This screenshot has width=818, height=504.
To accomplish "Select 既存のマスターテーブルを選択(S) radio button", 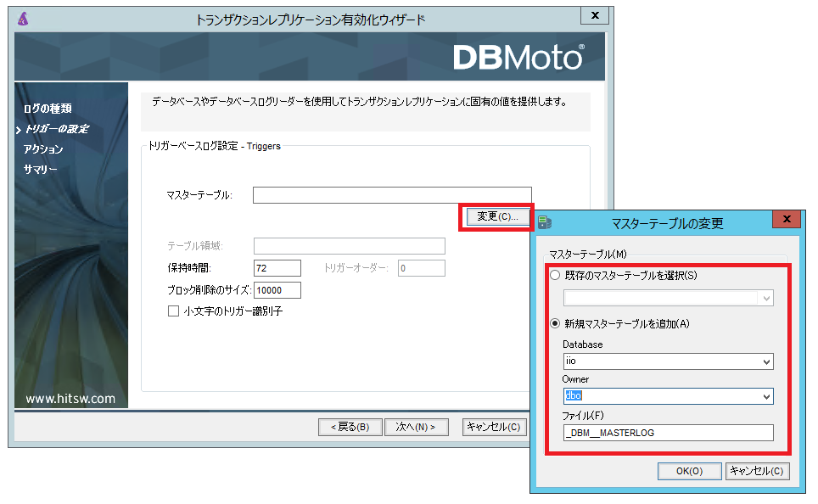I will (555, 276).
